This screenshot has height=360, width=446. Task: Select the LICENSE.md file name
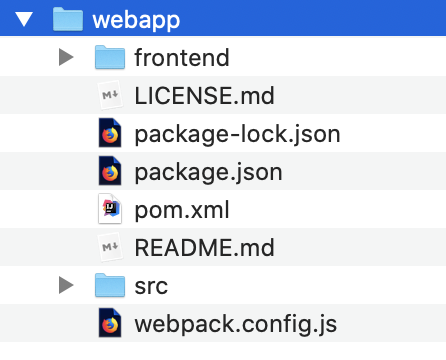click(204, 96)
